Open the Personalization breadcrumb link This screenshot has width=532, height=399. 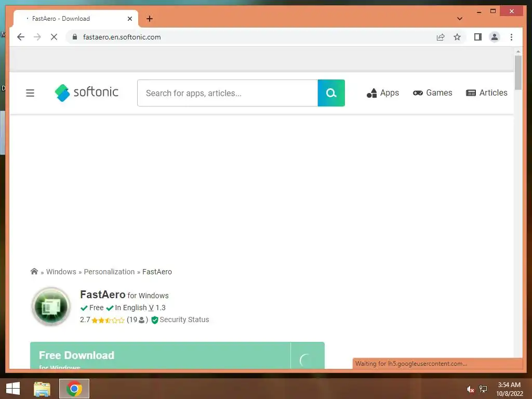[109, 272]
